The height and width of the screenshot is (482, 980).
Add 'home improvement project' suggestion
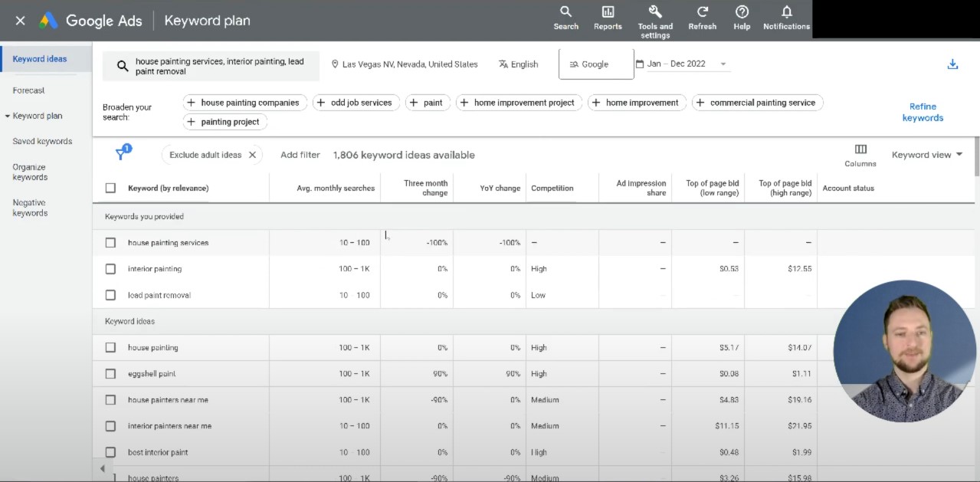[x=519, y=103]
